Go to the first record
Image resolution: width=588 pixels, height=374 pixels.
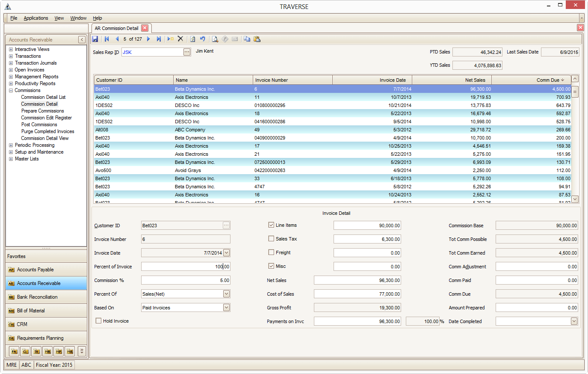[106, 39]
